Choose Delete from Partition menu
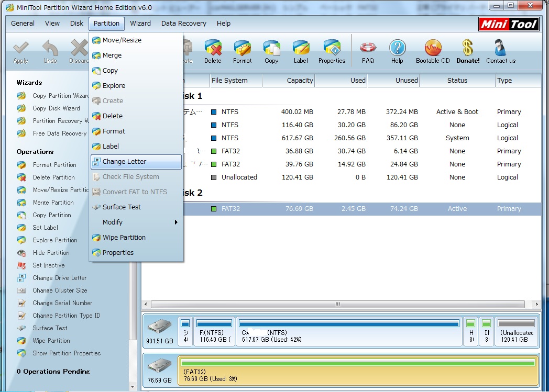Screen dimensions: 549x392 pos(136,116)
